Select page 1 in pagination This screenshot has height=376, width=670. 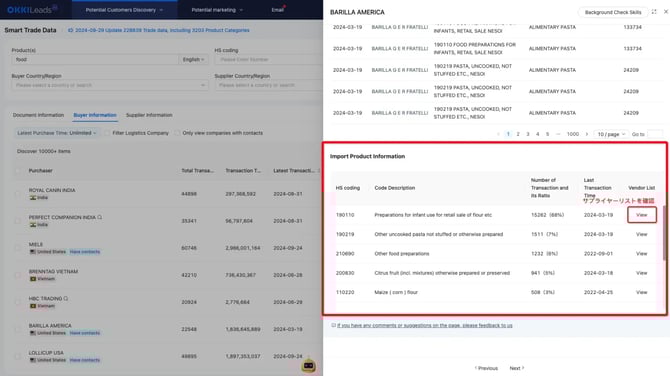[x=508, y=134]
